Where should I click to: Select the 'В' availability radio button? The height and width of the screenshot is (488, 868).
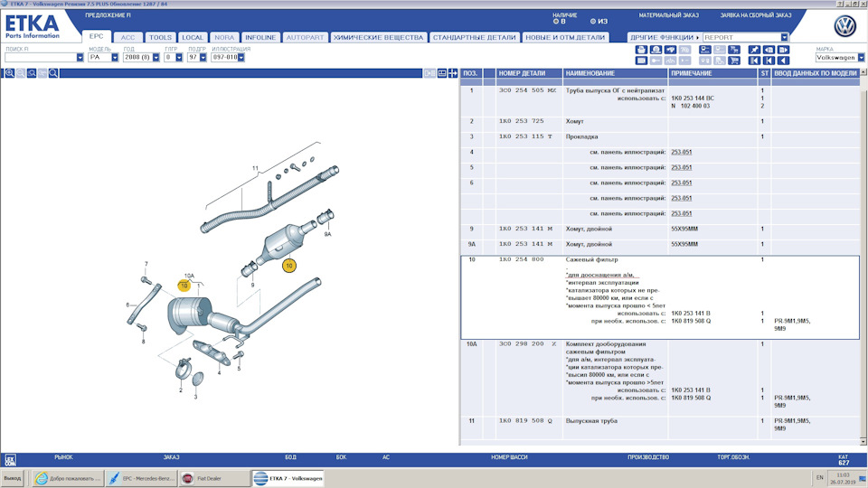(556, 22)
